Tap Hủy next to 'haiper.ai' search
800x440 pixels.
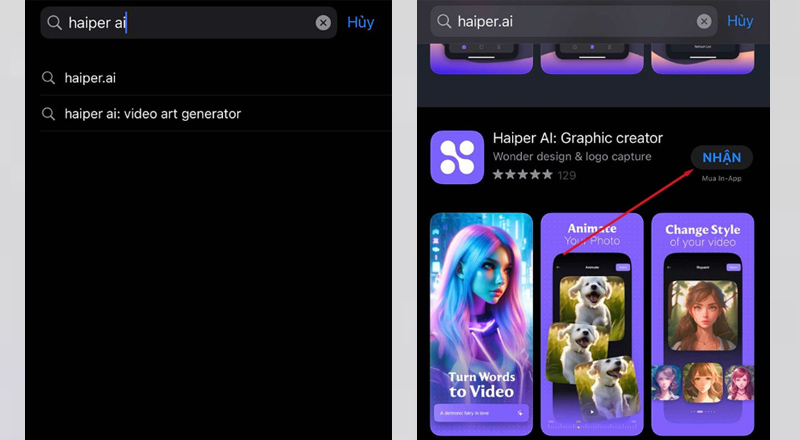(x=740, y=21)
